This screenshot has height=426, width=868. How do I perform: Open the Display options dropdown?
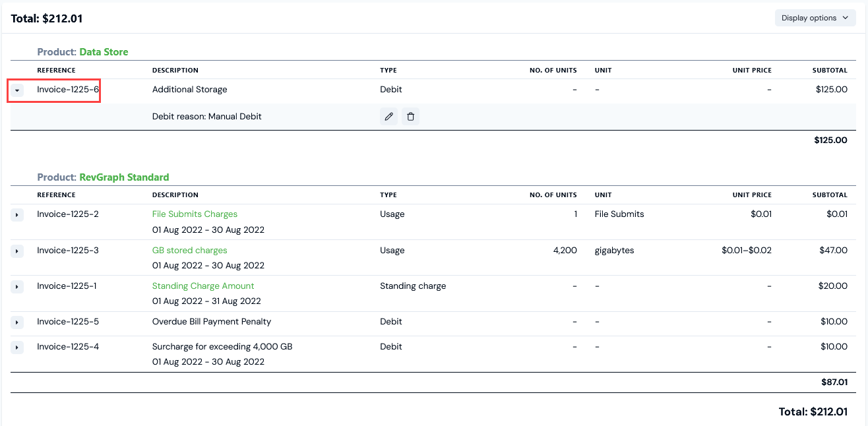coord(815,18)
